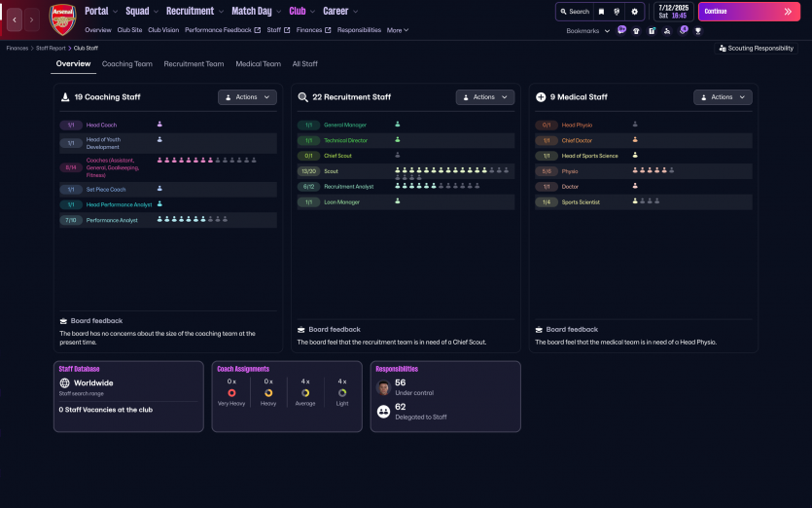Viewport: 812px width, 508px height.
Task: Open Coaching Staff Actions dropdown
Action: (247, 97)
